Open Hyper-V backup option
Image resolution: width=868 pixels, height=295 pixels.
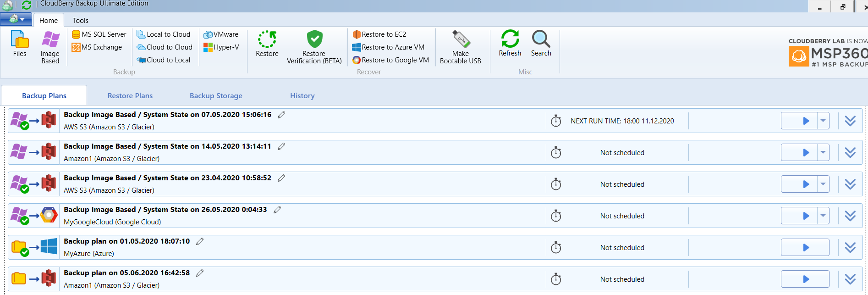pyautogui.click(x=221, y=47)
